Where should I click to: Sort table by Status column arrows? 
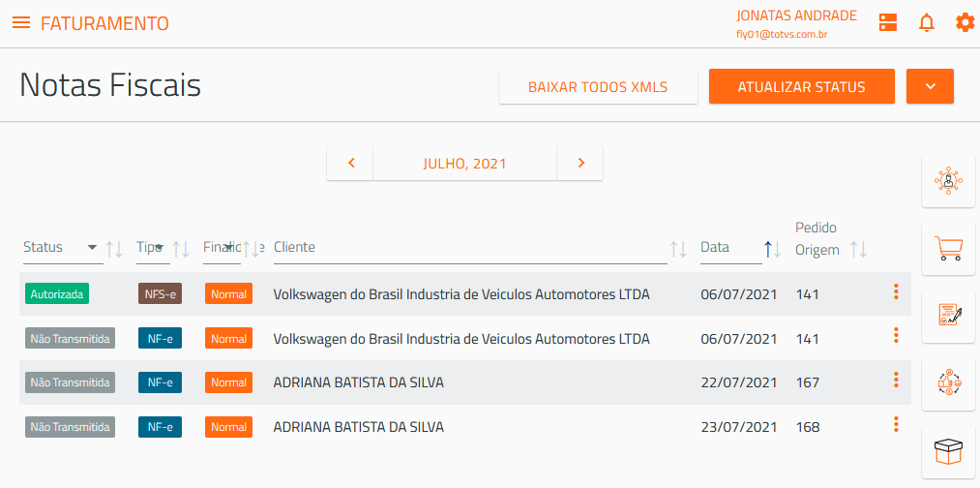pos(114,250)
